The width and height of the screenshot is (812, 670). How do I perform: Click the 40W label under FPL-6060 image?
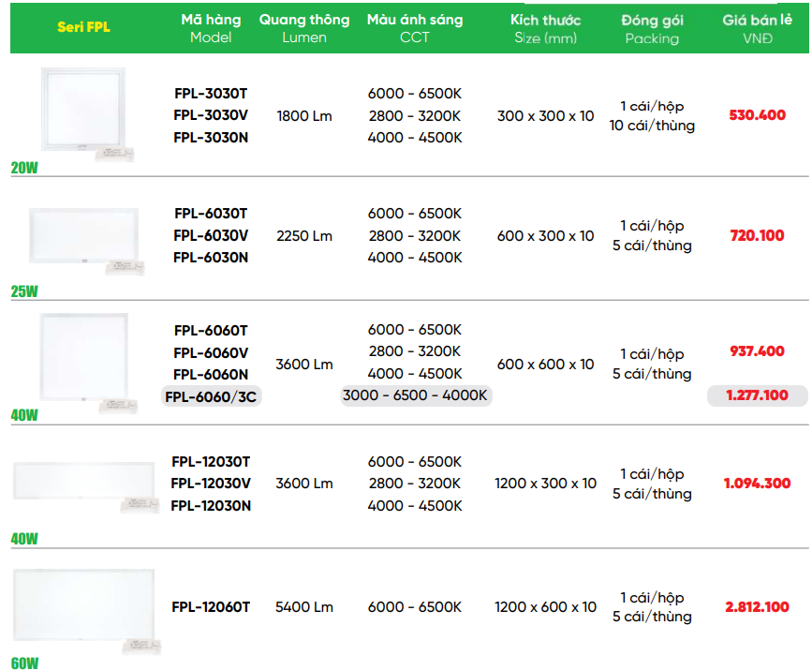(x=24, y=415)
